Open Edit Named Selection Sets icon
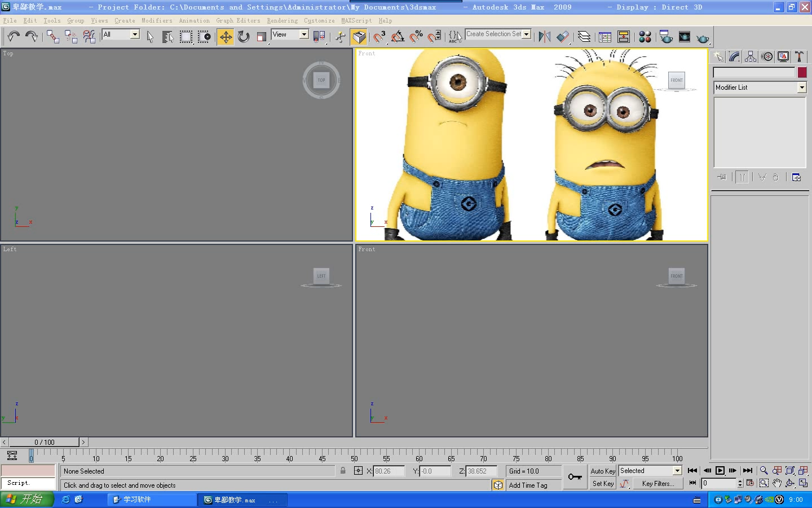Screen dimensions: 812x508 click(x=455, y=37)
